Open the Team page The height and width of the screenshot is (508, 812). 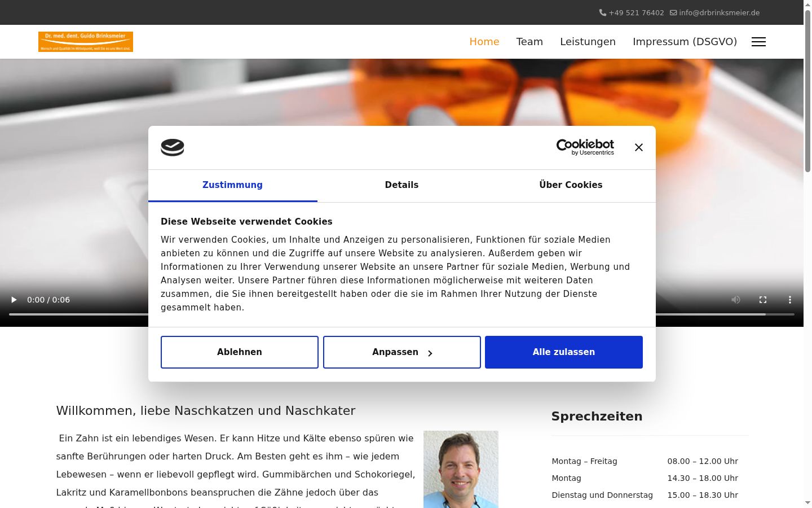point(529,42)
